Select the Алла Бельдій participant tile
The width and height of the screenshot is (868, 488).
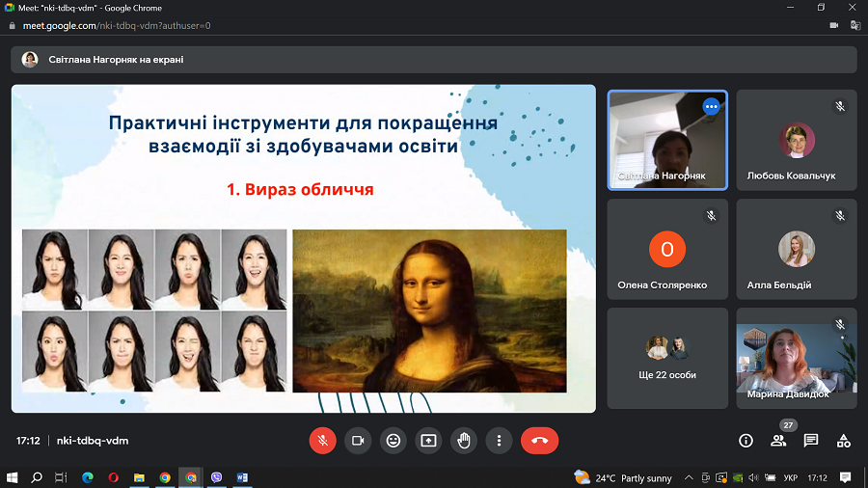[x=797, y=250]
